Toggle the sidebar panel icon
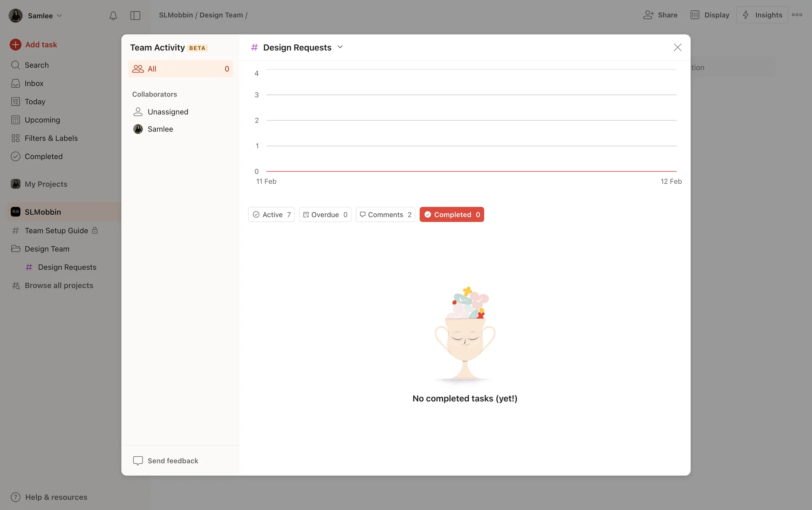The height and width of the screenshot is (510, 812). tap(135, 16)
